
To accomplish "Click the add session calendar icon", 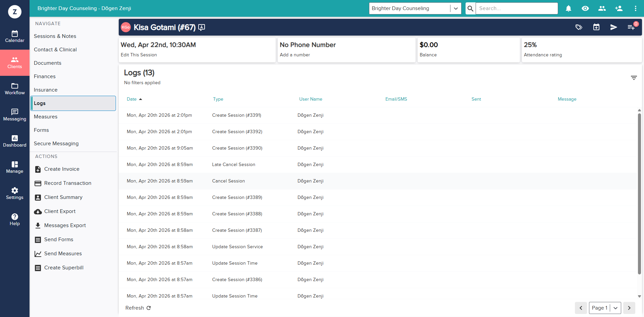I will [x=596, y=27].
